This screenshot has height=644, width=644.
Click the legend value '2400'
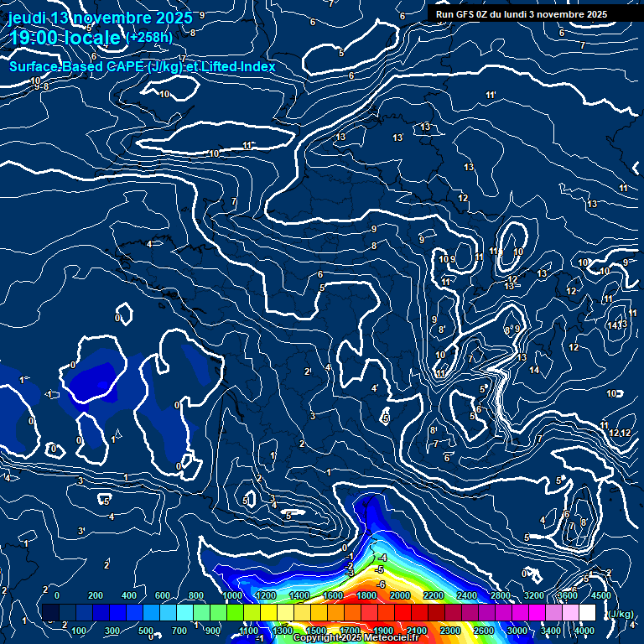tap(467, 595)
